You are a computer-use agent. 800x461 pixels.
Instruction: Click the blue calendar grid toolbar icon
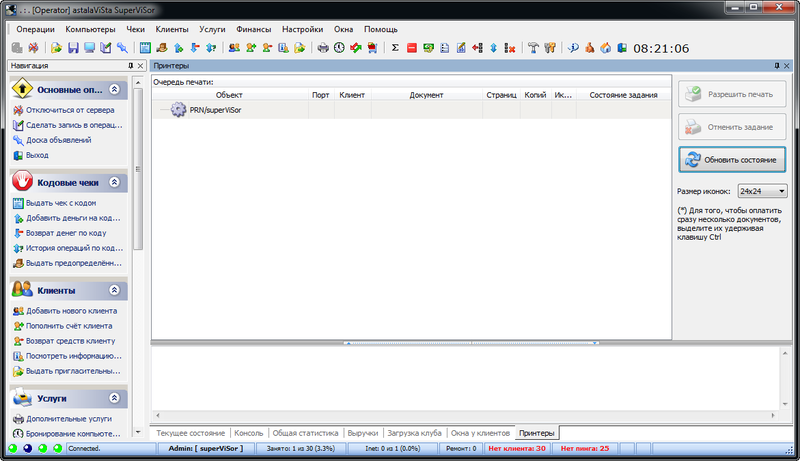[x=145, y=48]
